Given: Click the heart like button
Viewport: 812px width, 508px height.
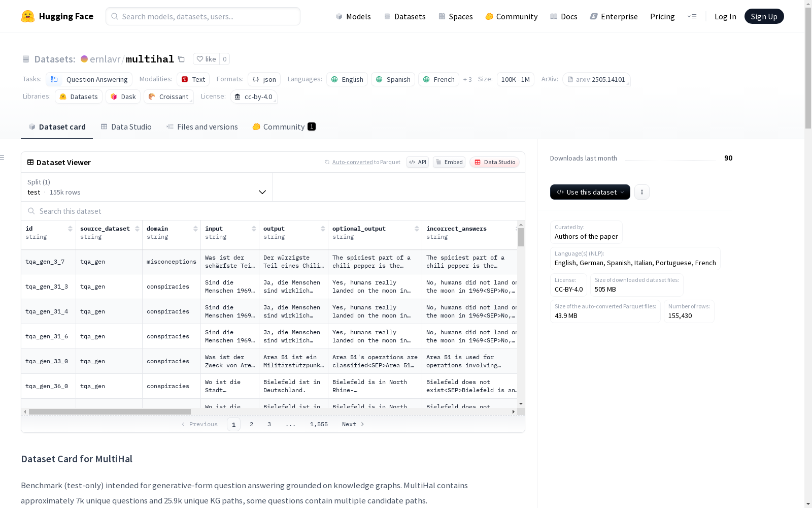Looking at the screenshot, I should [x=206, y=59].
